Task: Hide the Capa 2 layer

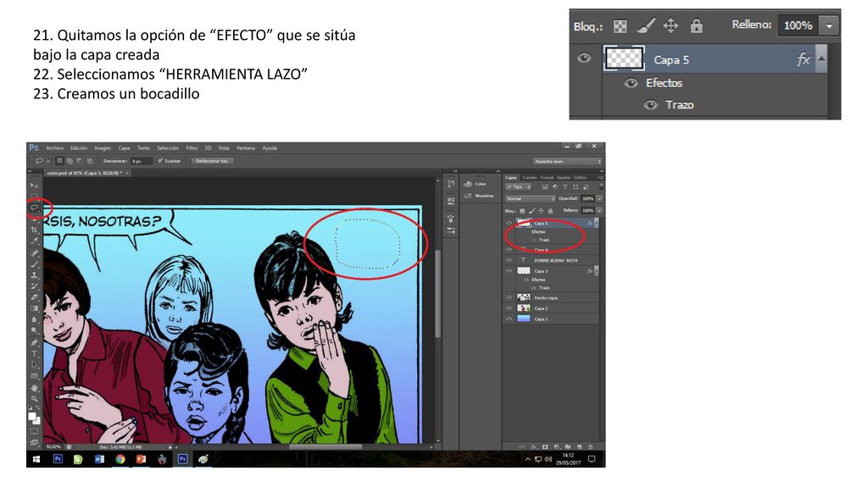Action: coord(509,308)
